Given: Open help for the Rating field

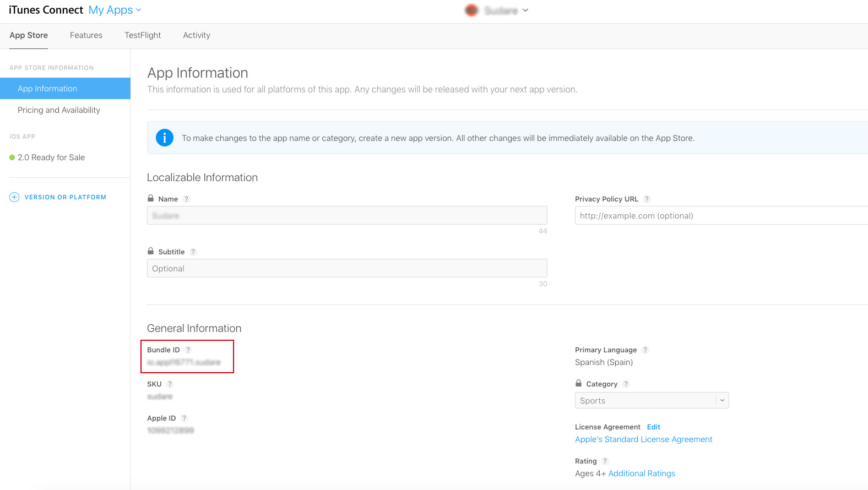Looking at the screenshot, I should [605, 461].
